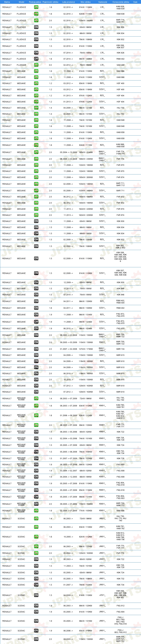Click petrol icon in Megane Kombi F4R 770 row

36,425
